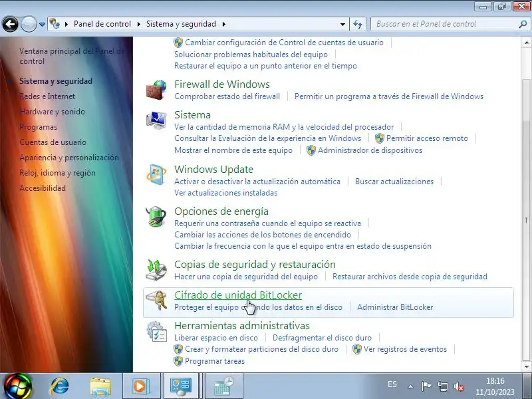
Task: Click shield icon beside Cambiar configuración de Control de cuentas
Action: [178, 43]
